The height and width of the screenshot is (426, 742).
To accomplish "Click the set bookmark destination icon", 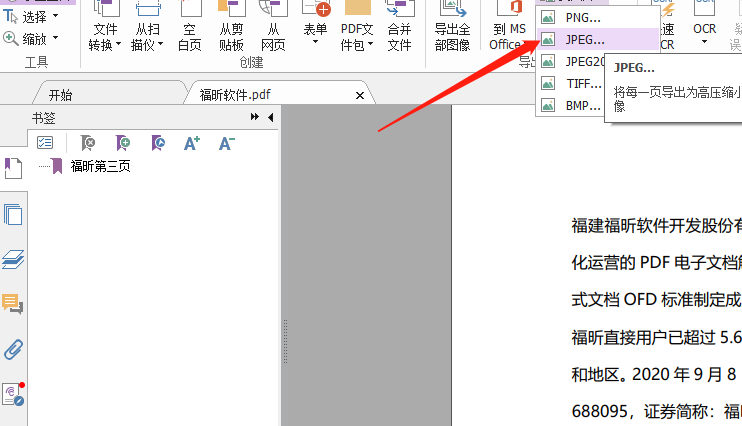I will point(158,142).
